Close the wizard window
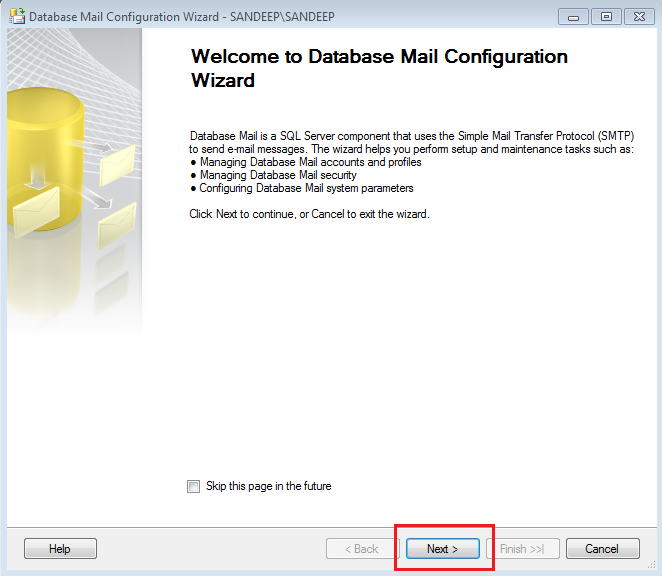 pyautogui.click(x=639, y=16)
